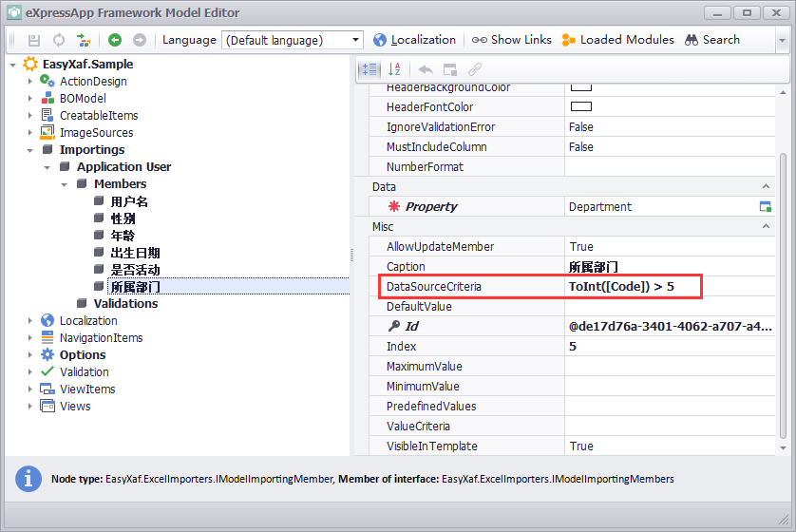Click the Save icon in toolbar
796x532 pixels.
[34, 40]
